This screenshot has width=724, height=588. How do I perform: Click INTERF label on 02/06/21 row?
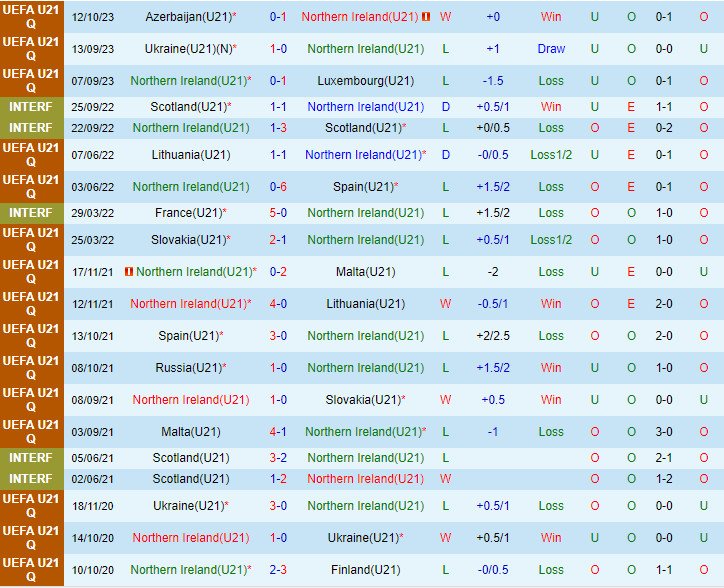pyautogui.click(x=31, y=479)
